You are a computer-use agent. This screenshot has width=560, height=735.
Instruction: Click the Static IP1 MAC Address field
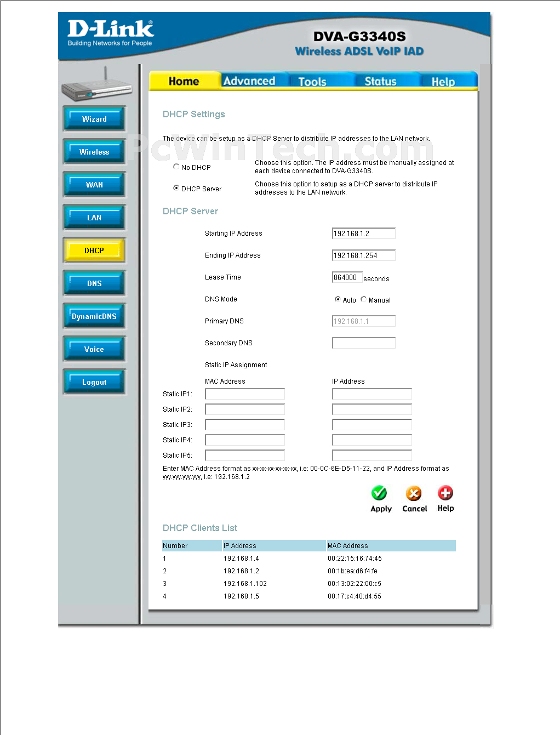coord(245,394)
